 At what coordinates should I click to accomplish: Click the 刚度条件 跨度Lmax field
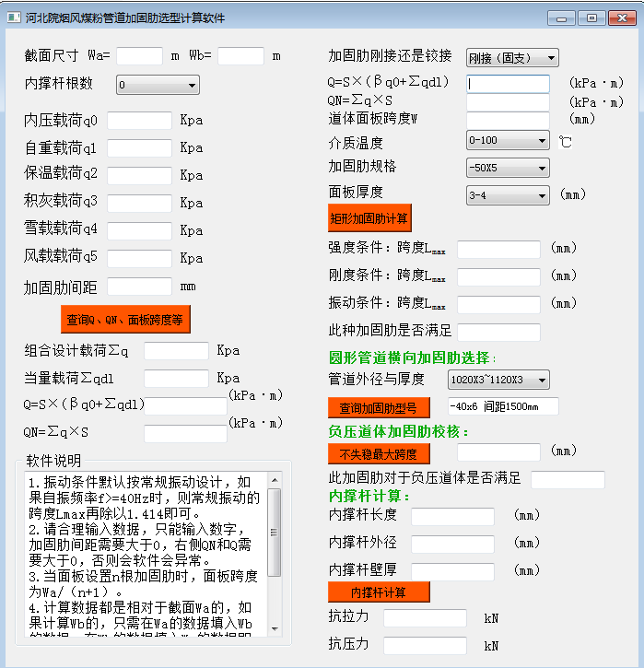tap(498, 277)
